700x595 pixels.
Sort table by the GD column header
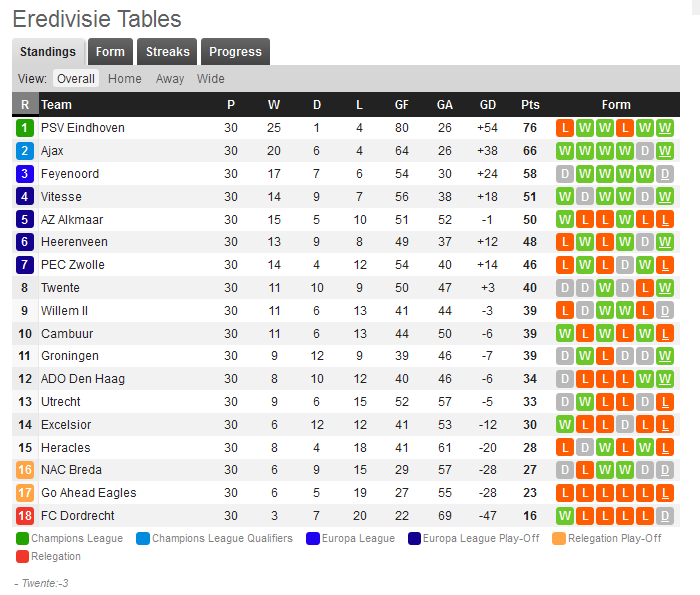tap(488, 105)
